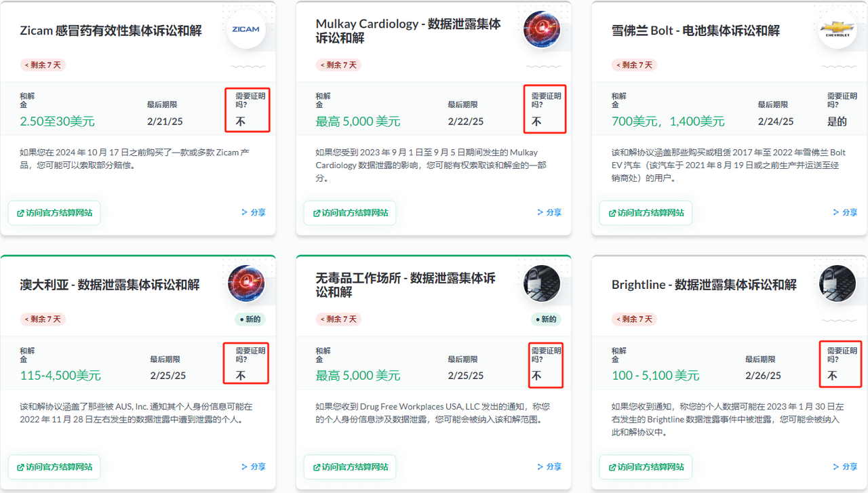The height and width of the screenshot is (493, 868).
Task: Open official settlement site for 澳大利亚 settlement
Action: click(54, 467)
